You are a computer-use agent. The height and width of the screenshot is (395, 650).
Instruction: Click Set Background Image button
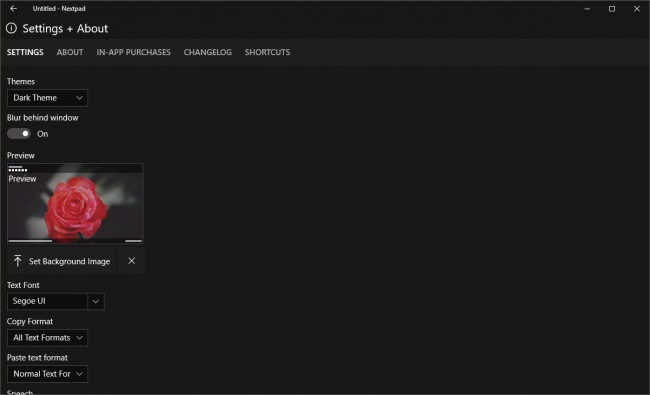[61, 261]
